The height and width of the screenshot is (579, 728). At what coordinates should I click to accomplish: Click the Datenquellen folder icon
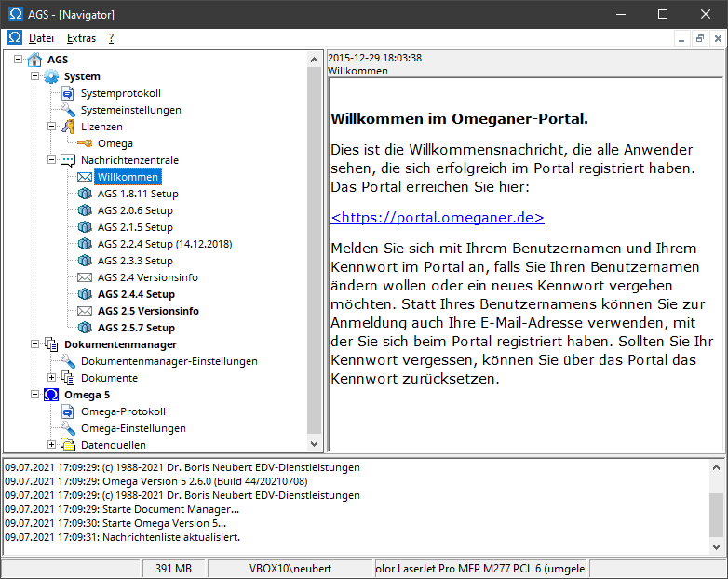click(x=68, y=445)
